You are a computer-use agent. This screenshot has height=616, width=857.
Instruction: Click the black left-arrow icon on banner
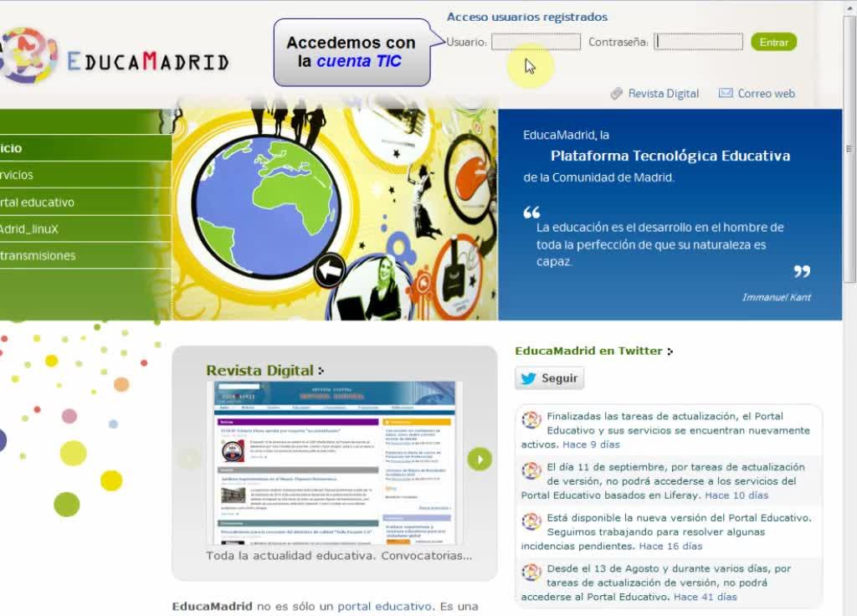coord(329,270)
